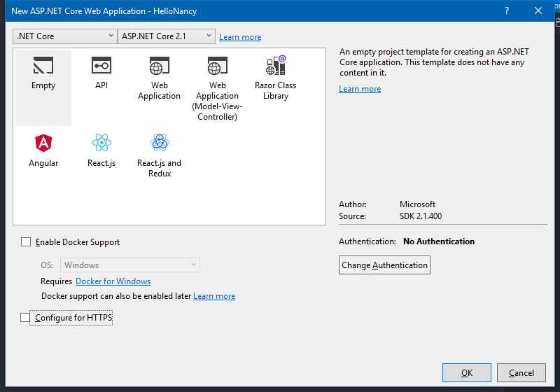Click the 'Enable Docker Support' label

click(x=78, y=242)
